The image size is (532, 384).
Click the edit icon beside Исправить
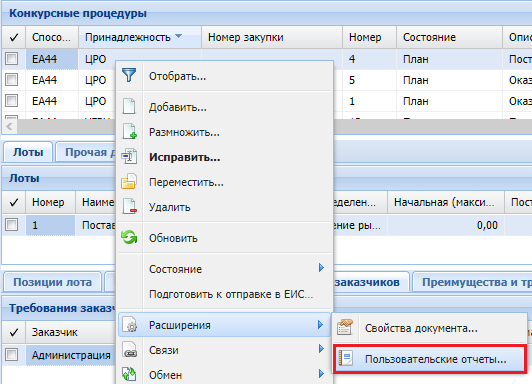click(129, 157)
